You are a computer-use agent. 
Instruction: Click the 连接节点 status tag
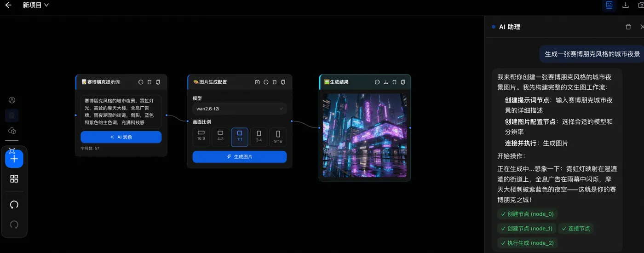click(x=576, y=228)
